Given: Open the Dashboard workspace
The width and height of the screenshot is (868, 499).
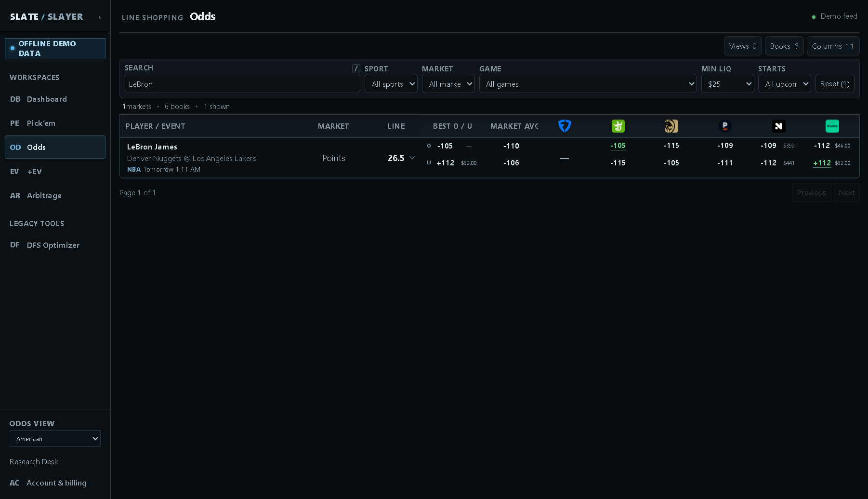Looking at the screenshot, I should [55, 99].
